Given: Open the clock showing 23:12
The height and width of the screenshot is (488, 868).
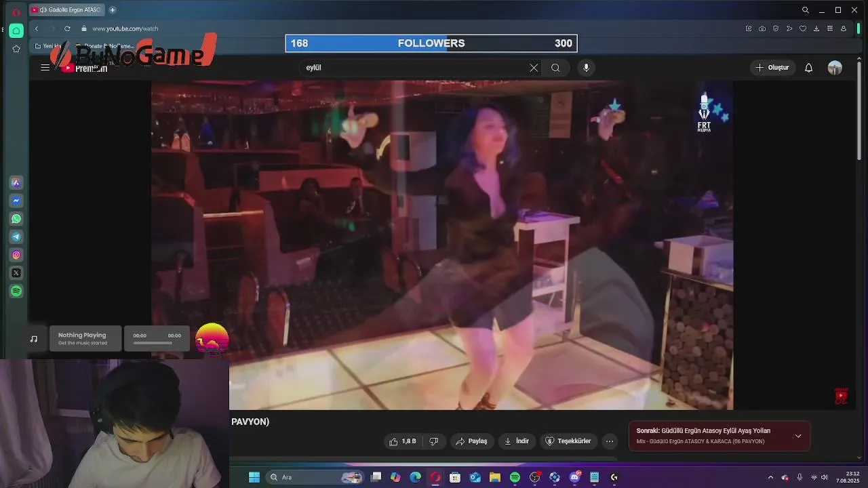Looking at the screenshot, I should point(848,477).
